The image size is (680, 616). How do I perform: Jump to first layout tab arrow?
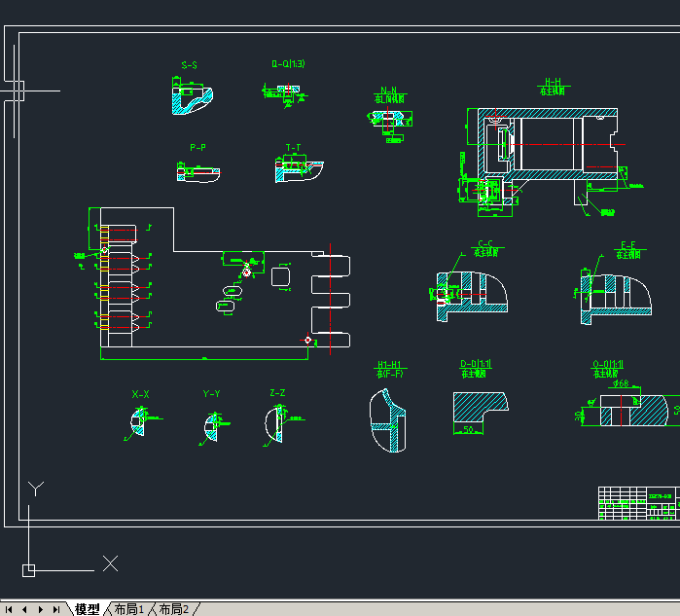pos(9,609)
